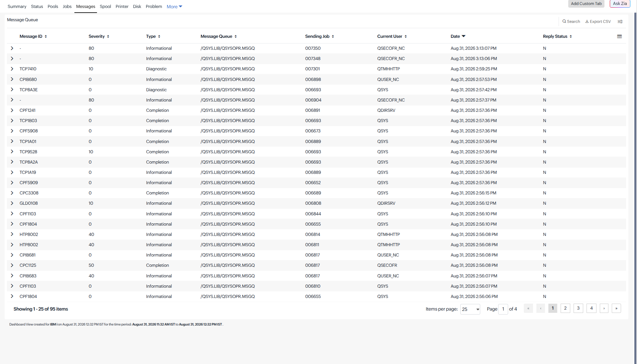Image resolution: width=637 pixels, height=364 pixels.
Task: Sort by Type column arrows
Action: (x=159, y=36)
